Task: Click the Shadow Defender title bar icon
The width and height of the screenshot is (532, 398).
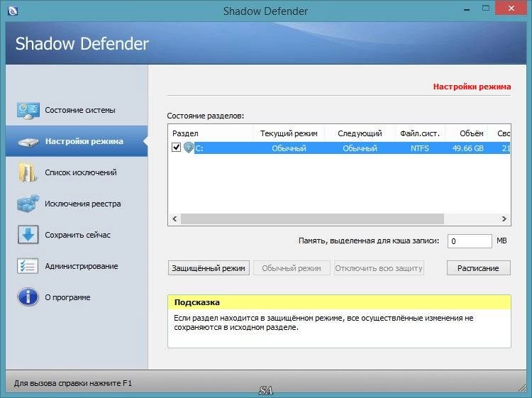Action: tap(13, 11)
